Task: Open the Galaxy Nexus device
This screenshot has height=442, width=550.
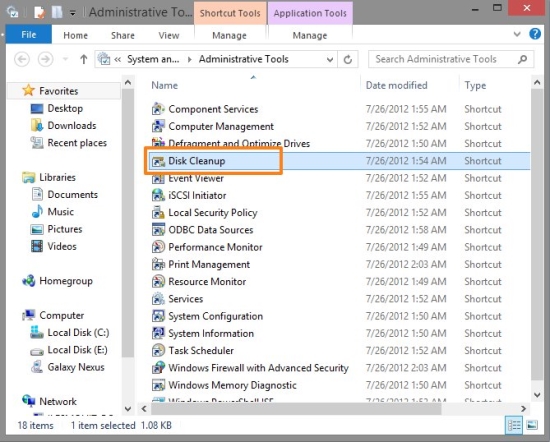Action: (x=76, y=367)
